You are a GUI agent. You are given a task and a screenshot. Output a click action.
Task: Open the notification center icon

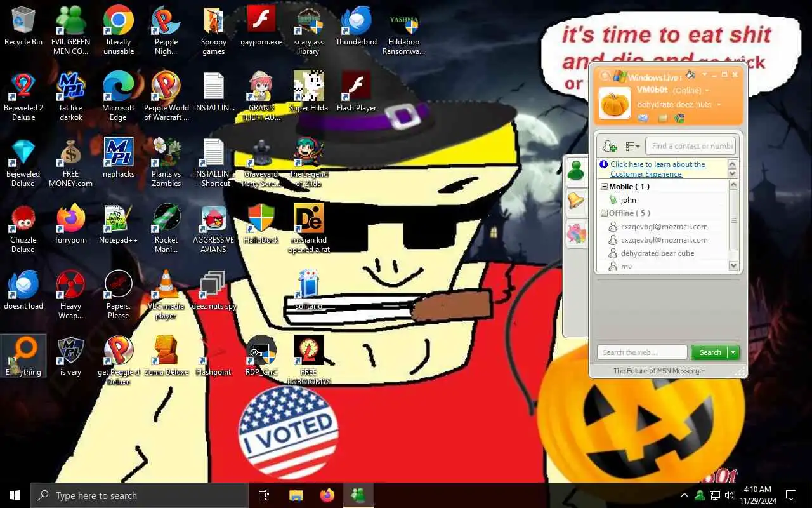[791, 495]
